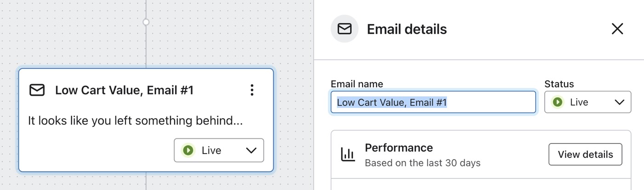Open the Live status dropdown on the flow card
The width and height of the screenshot is (644, 190).
tap(219, 150)
